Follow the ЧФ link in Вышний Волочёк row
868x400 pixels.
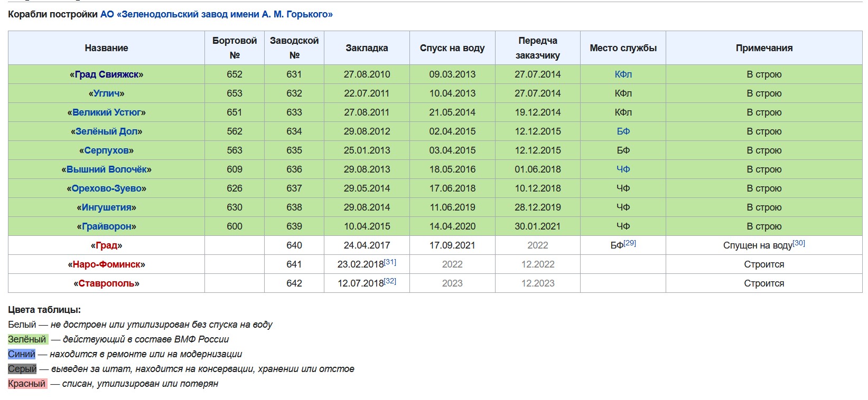pos(623,169)
